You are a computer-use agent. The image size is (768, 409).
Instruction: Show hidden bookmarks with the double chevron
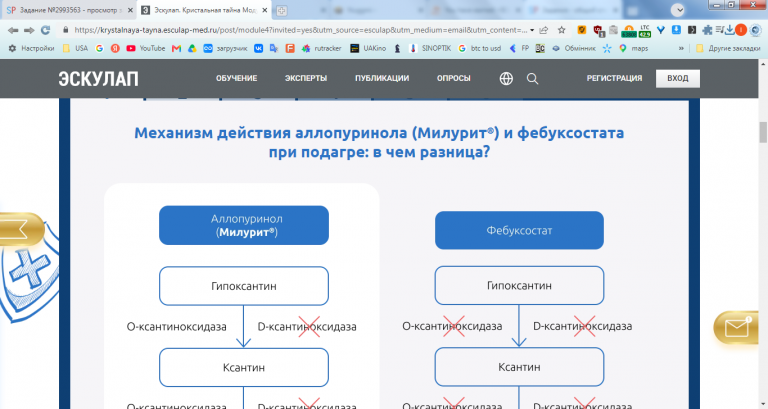point(681,48)
